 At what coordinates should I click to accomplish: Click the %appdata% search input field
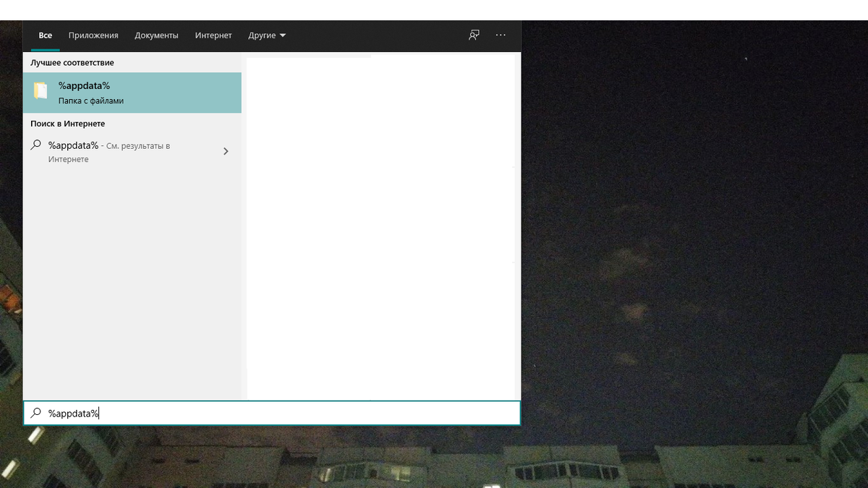[272, 413]
